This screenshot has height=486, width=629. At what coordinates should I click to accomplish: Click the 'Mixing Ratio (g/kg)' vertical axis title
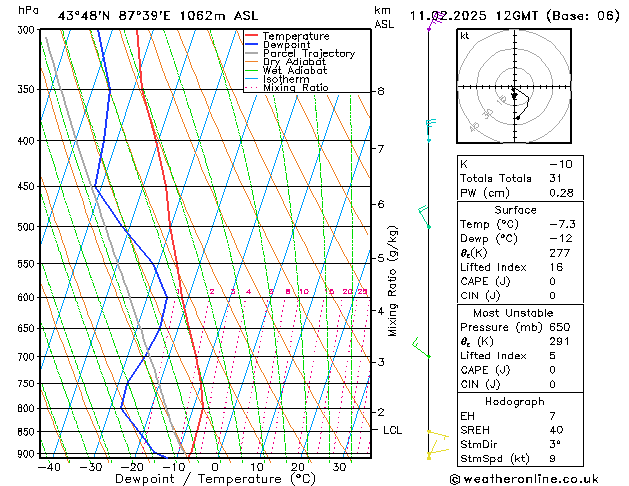(392, 281)
